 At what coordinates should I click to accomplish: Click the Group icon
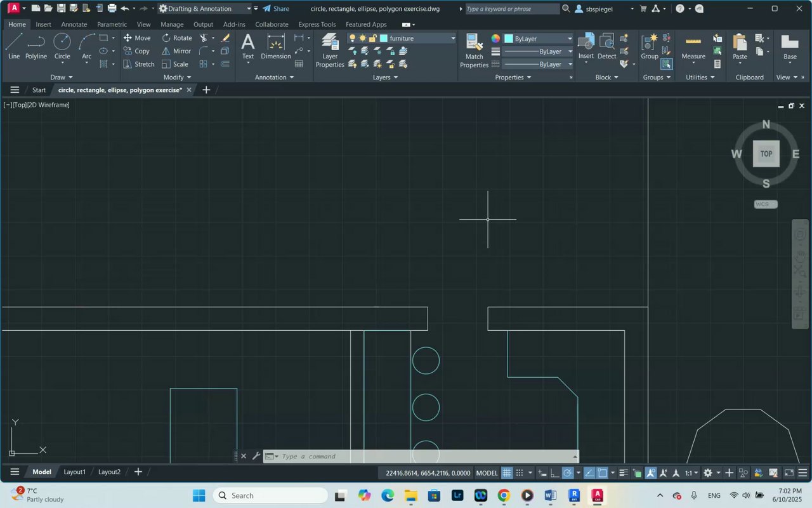coord(650,47)
